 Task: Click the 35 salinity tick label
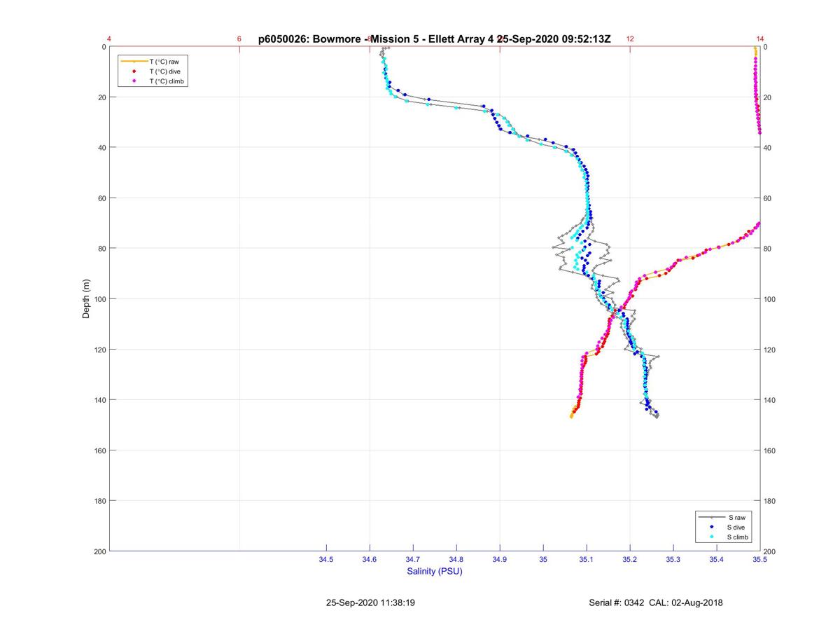[x=543, y=560]
